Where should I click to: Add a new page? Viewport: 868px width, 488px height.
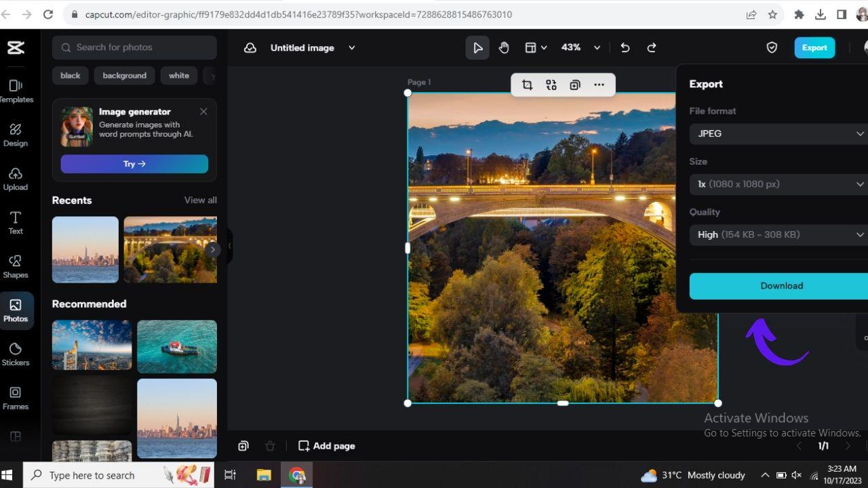click(x=327, y=446)
